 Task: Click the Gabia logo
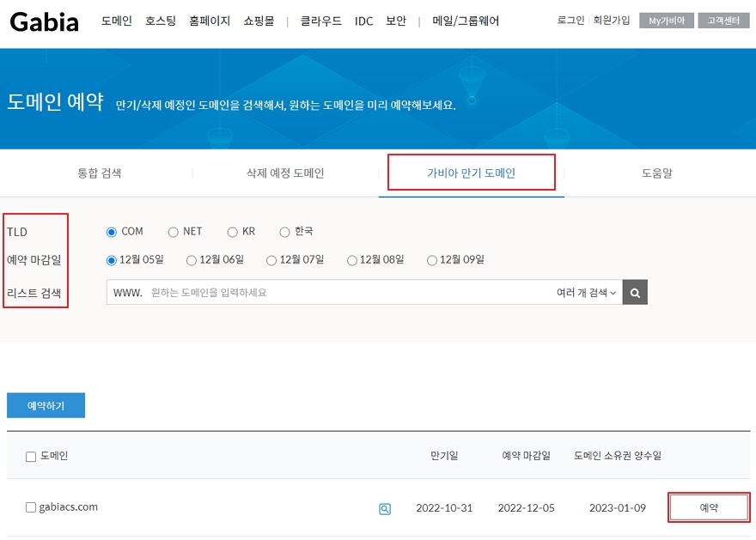45,22
